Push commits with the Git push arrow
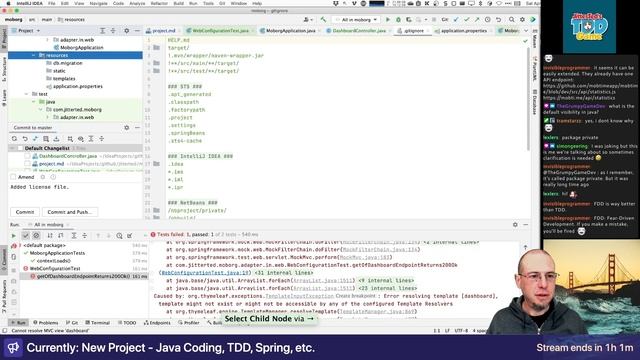This screenshot has width=640, height=360. tap(477, 19)
